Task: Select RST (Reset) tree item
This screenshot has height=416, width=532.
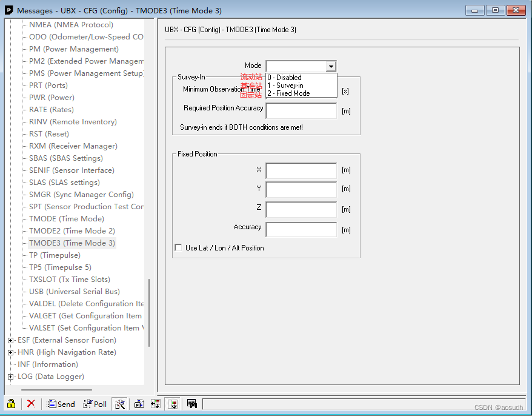Action: [49, 134]
